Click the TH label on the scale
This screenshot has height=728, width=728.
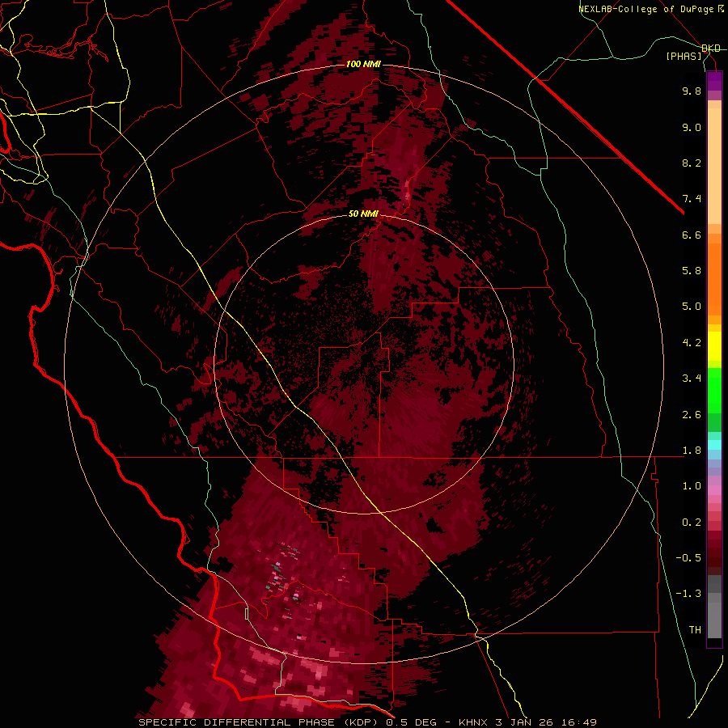[695, 630]
